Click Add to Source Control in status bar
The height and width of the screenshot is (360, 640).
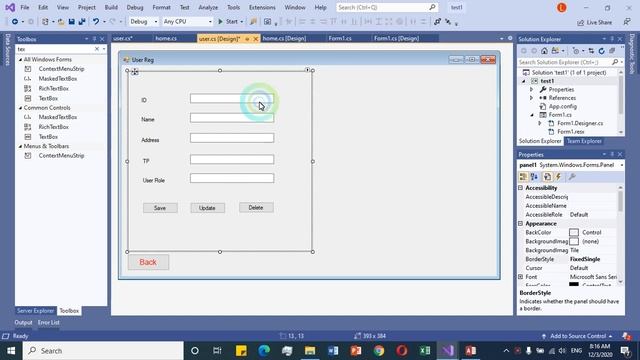(578, 336)
